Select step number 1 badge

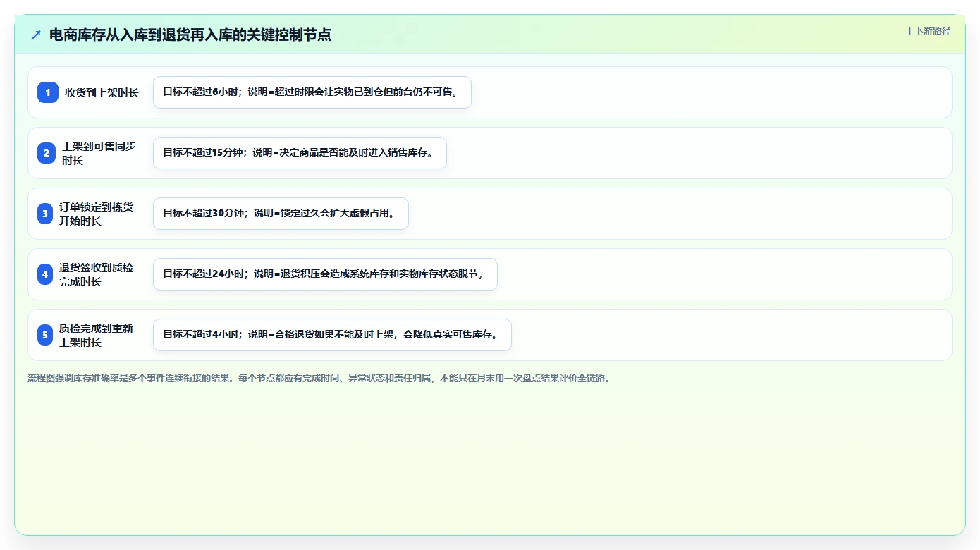[x=48, y=92]
